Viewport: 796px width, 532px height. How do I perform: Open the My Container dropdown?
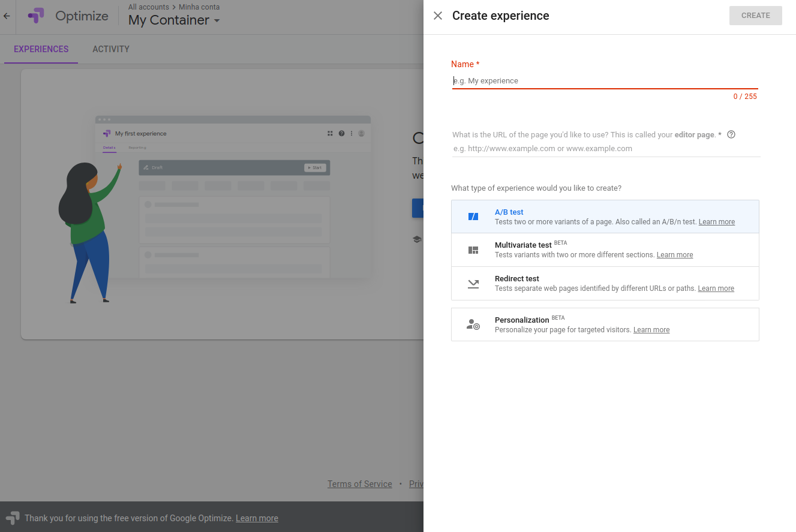pos(174,20)
